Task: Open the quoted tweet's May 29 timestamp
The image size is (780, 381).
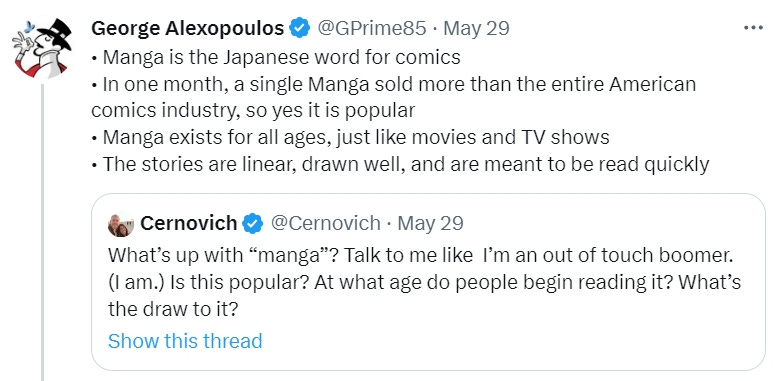Action: 430,224
